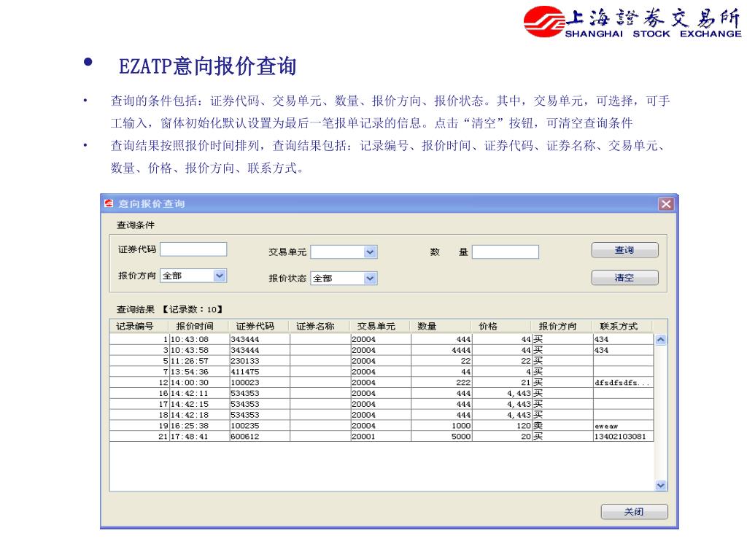The image size is (747, 560).
Task: Focus the 数量 input field
Action: coord(506,252)
